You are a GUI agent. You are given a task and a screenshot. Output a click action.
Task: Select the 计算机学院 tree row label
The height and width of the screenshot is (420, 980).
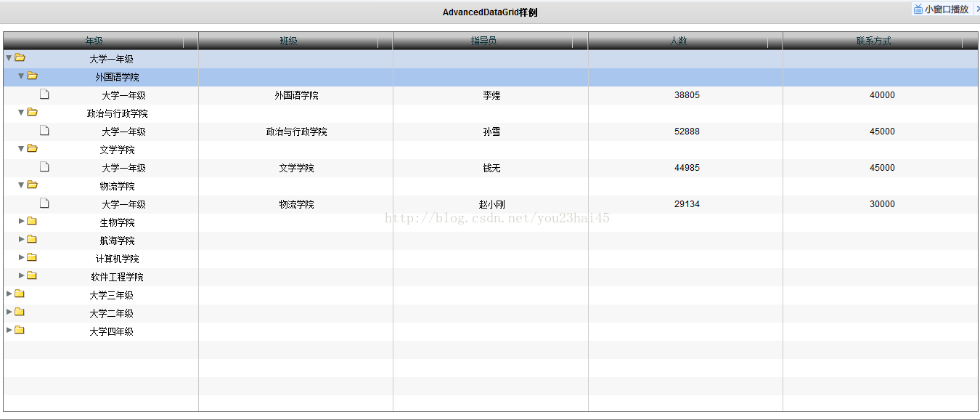[118, 259]
